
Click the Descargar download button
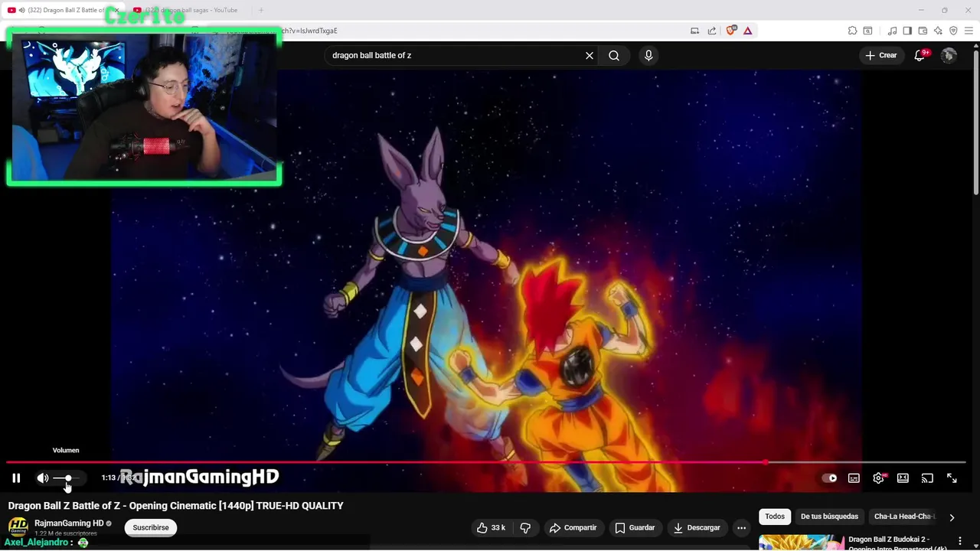[x=696, y=527]
